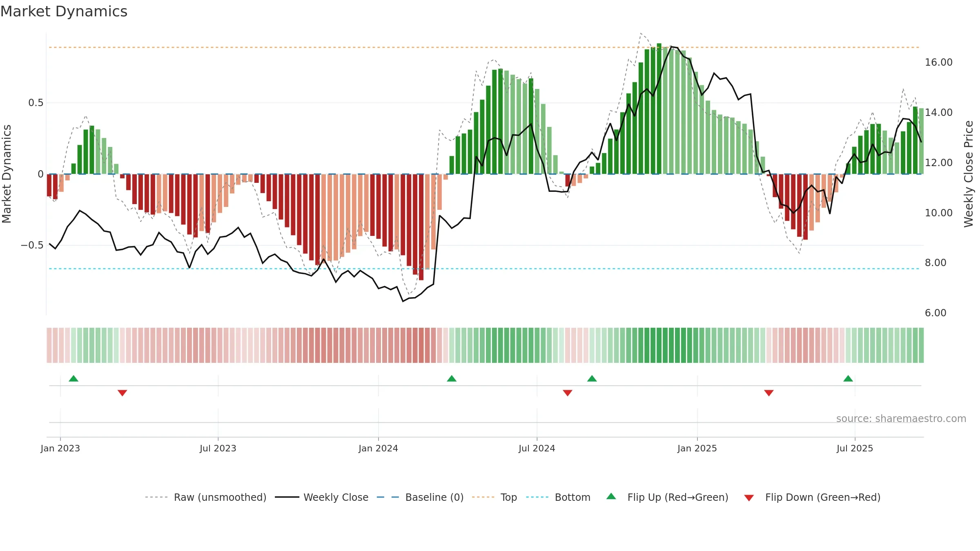Screen dimensions: 980x551
Task: Click the 6.00 price axis value
Action: tap(935, 313)
